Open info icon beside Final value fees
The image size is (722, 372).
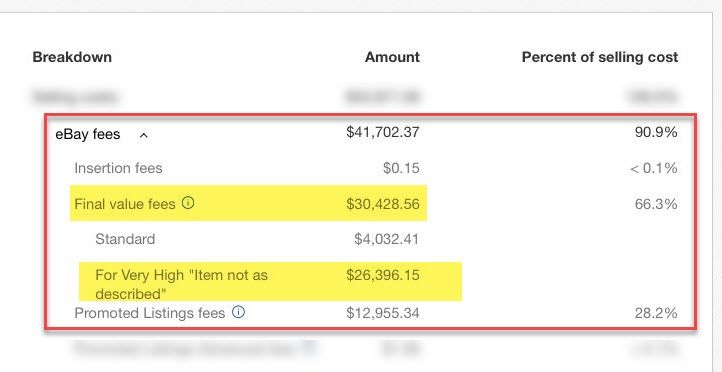tap(188, 203)
